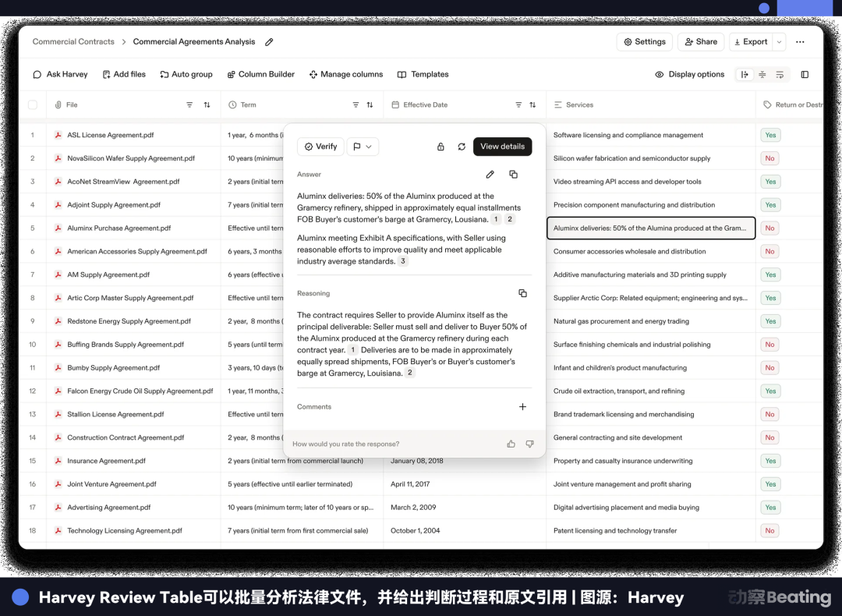Image resolution: width=842 pixels, height=616 pixels.
Task: Click the Return or Destroy column header
Action: (793, 104)
